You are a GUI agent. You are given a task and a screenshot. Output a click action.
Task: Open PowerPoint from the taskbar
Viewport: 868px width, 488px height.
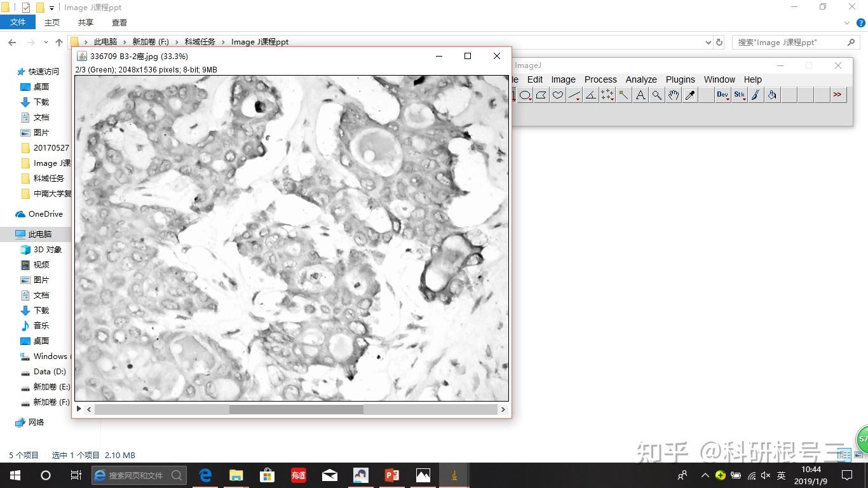click(x=391, y=475)
